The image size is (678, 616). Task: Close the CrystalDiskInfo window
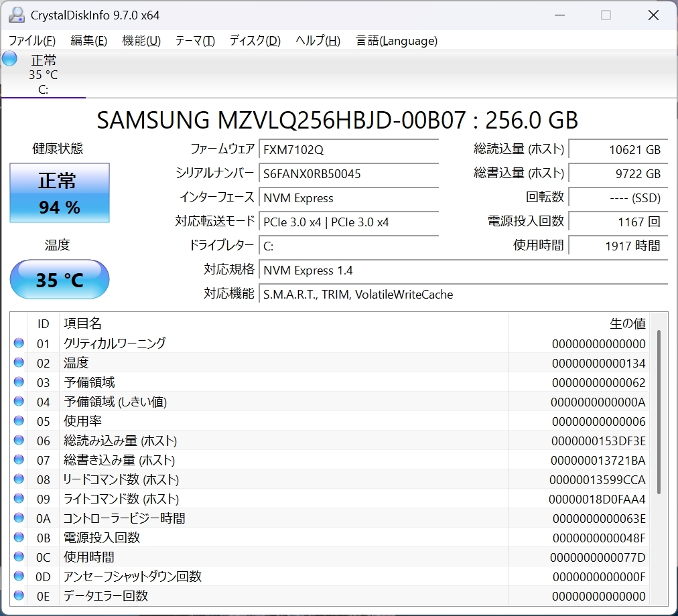(x=653, y=15)
